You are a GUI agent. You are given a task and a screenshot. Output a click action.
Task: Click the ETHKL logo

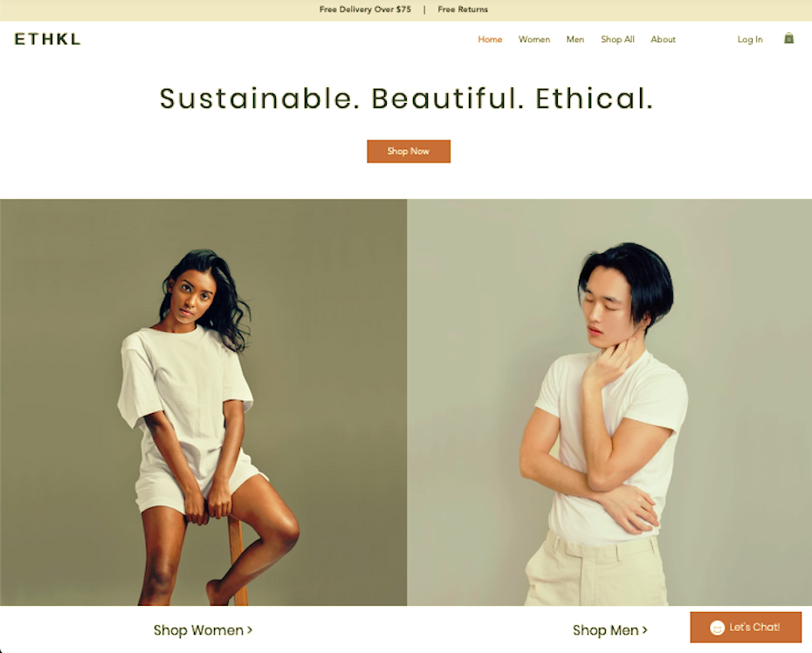point(47,38)
